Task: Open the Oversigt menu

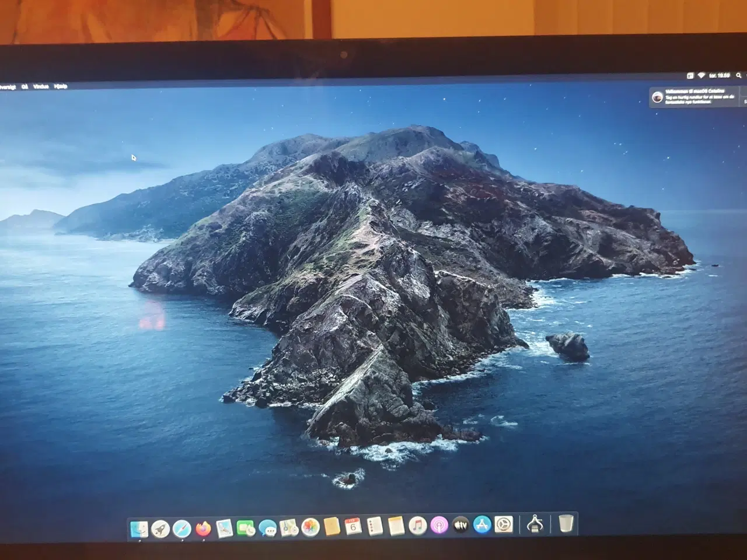Action: point(6,86)
